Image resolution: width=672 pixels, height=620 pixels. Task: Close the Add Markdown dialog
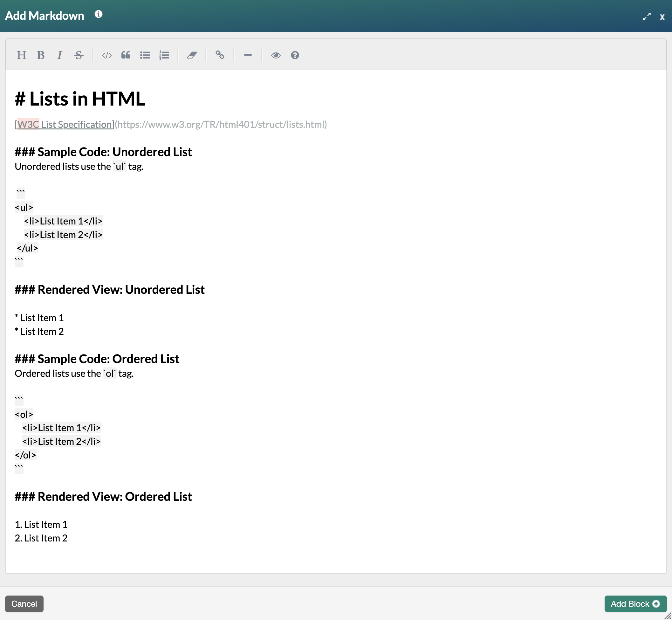click(662, 17)
